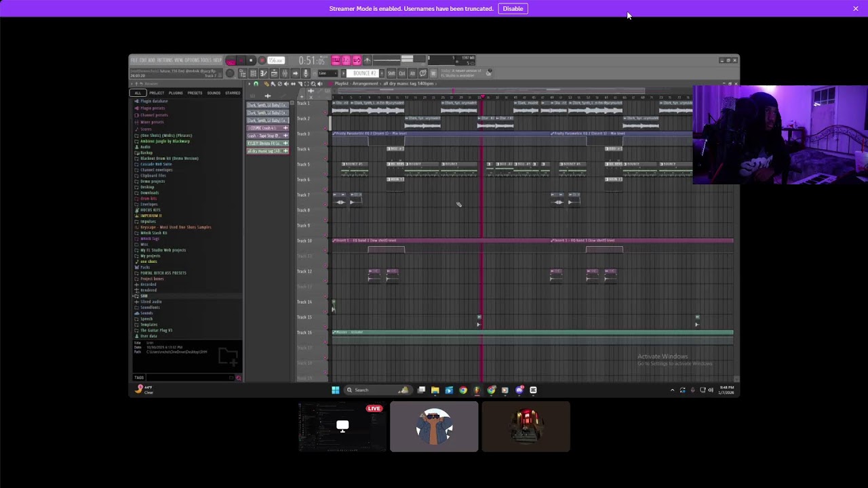868x488 pixels.
Task: Expand Plugin database in browser
Action: pyautogui.click(x=153, y=101)
